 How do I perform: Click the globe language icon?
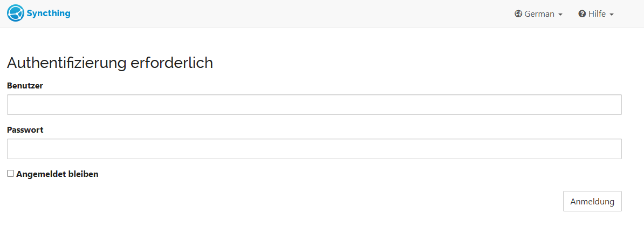[518, 14]
